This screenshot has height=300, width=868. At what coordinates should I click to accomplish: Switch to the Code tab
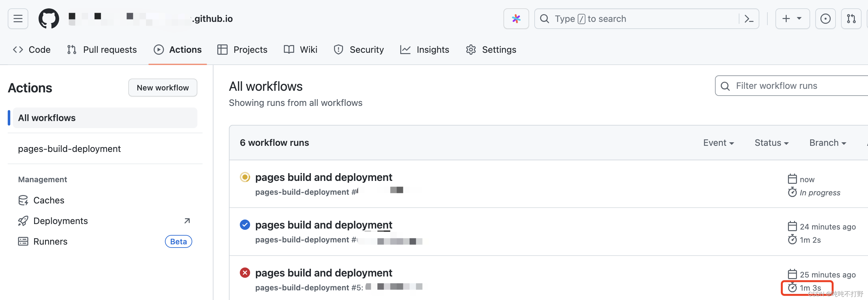pos(32,50)
